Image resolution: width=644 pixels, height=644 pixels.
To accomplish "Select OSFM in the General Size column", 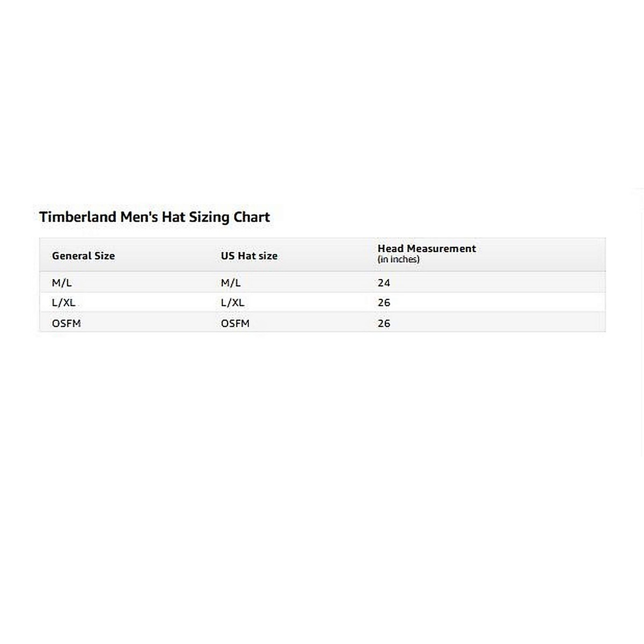I will tap(66, 324).
